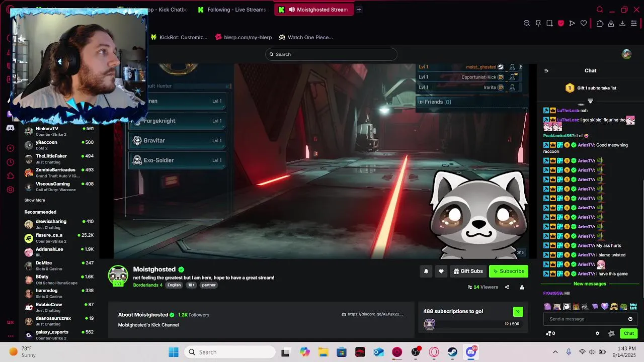Expand the gift leaderboard chevron under chat header
This screenshot has width=644, height=362.
point(590,101)
